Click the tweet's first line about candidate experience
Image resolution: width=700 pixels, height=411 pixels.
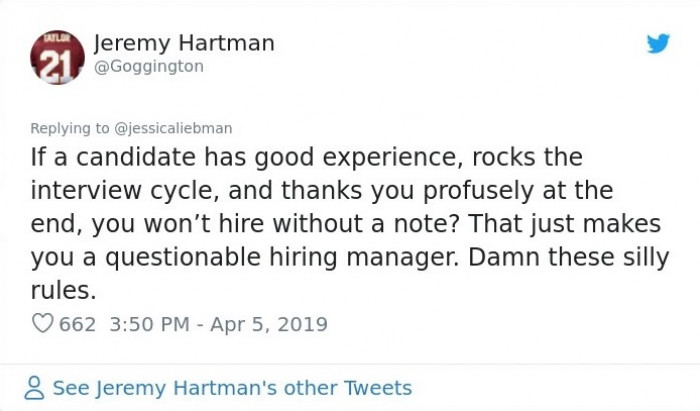click(x=307, y=158)
